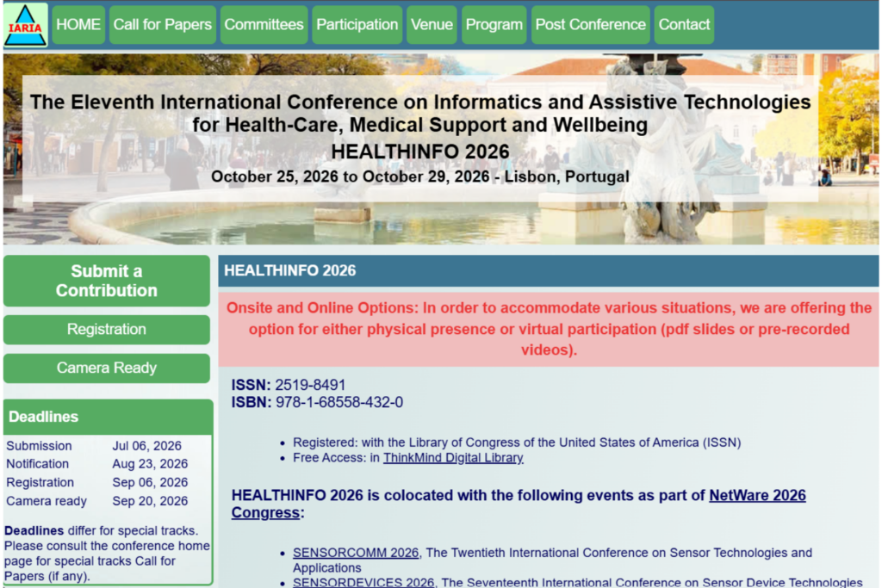Click the Deadlines differ for special tracks note
Image resolution: width=882 pixels, height=588 pixels.
click(x=107, y=554)
